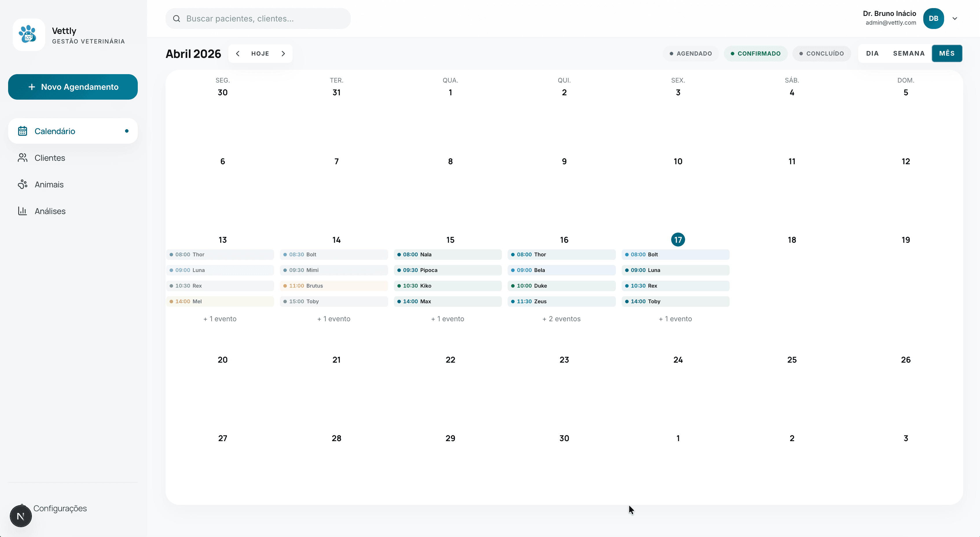Open the 10:30 Rex appointment on day 13
This screenshot has width=980, height=537.
220,286
